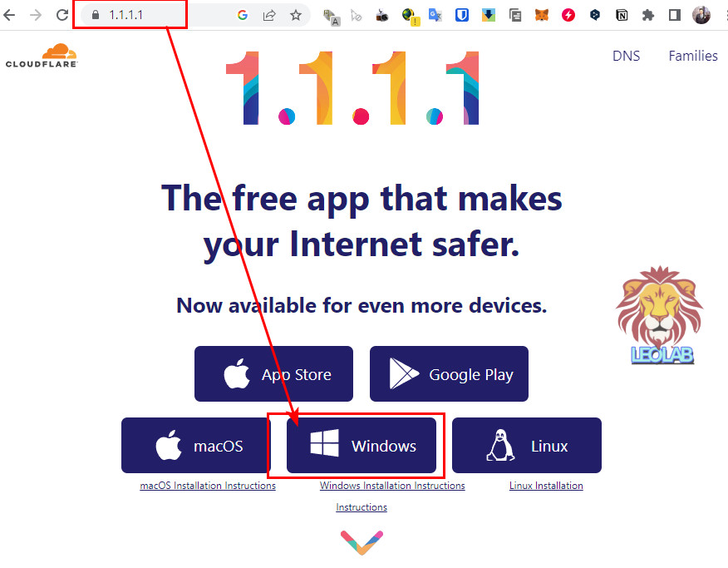The width and height of the screenshot is (728, 568).
Task: Reload the page with the refresh icon
Action: (61, 15)
